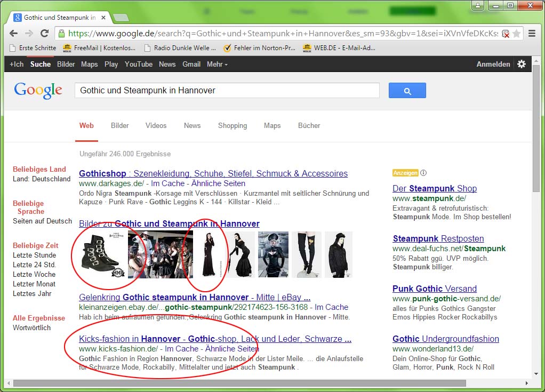Close the Gothic und Steampunk tab
The image size is (545, 392).
pos(103,18)
